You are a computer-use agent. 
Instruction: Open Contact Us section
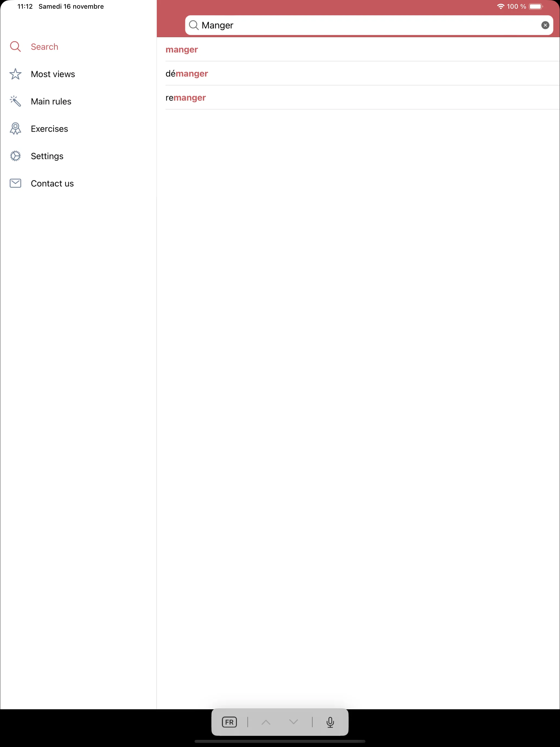pyautogui.click(x=52, y=183)
